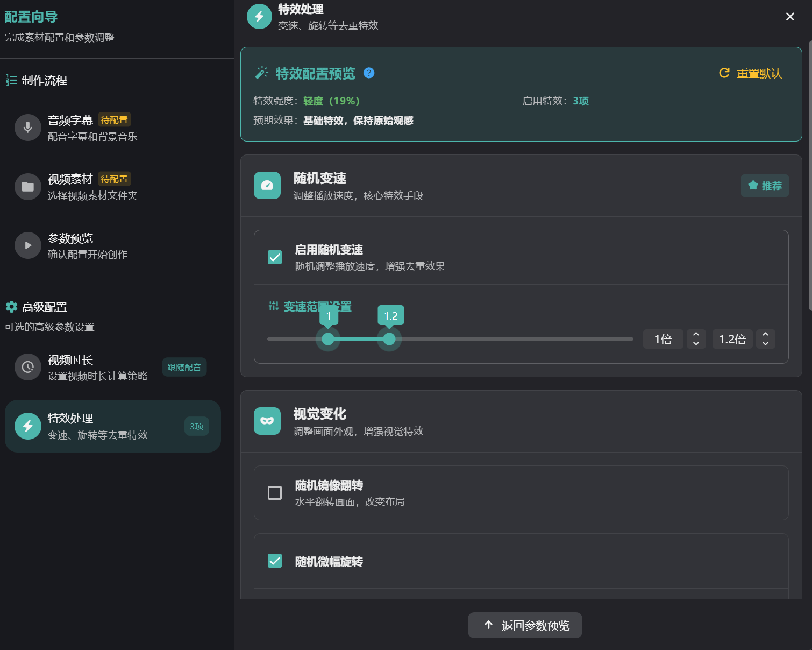Click the blue help icon beside 特效配置预览

(369, 73)
